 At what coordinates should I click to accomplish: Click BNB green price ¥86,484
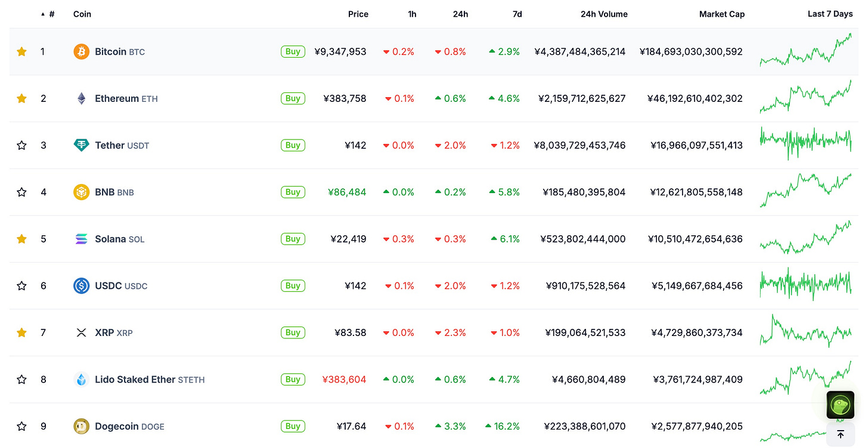pyautogui.click(x=347, y=192)
